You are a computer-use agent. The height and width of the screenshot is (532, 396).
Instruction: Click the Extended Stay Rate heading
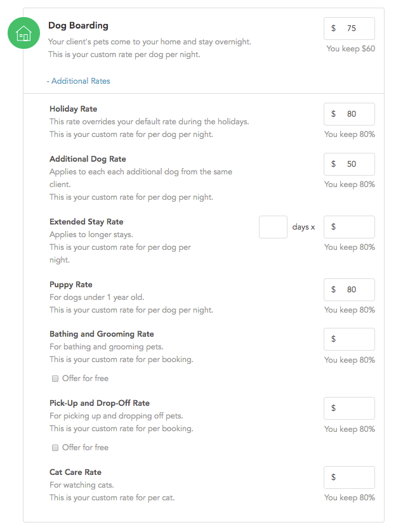86,221
